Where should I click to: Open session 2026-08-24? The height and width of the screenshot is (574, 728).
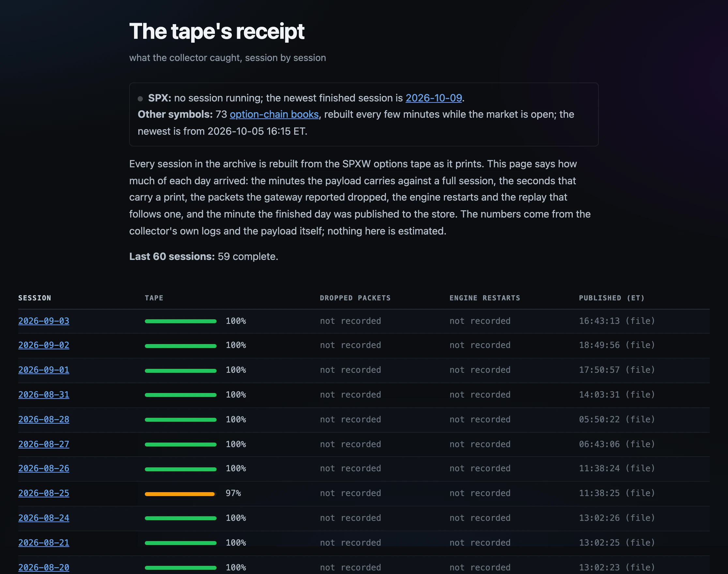pos(44,518)
